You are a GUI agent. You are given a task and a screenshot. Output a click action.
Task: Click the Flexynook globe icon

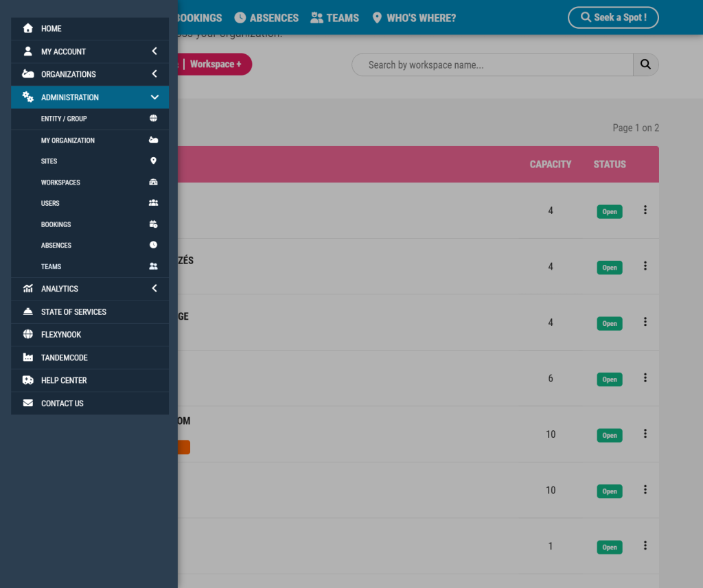click(x=27, y=334)
